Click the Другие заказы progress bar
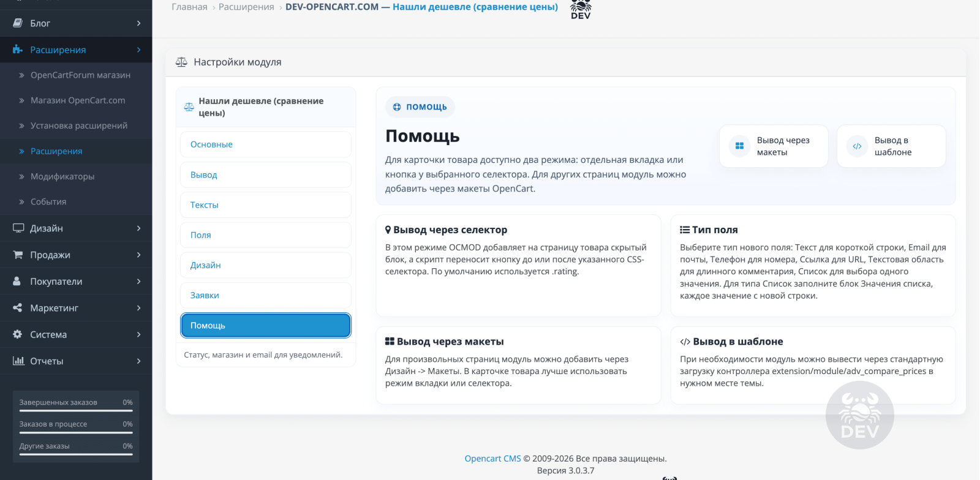The width and height of the screenshot is (980, 480). pos(76,454)
